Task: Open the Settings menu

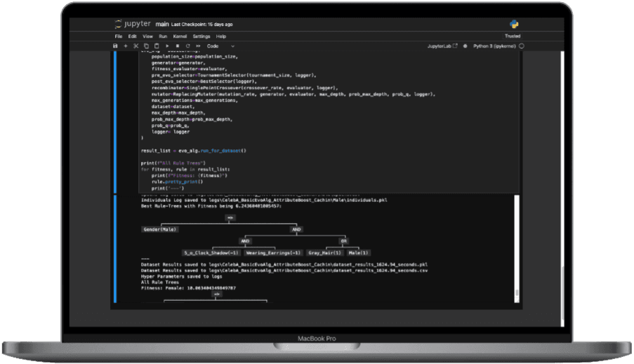Action: 202,36
